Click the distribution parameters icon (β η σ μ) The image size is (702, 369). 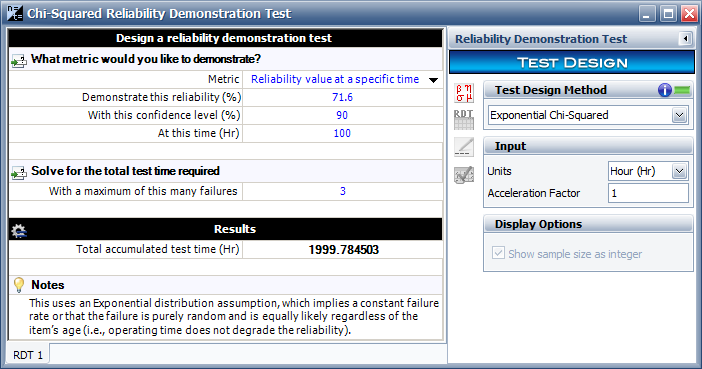click(464, 93)
